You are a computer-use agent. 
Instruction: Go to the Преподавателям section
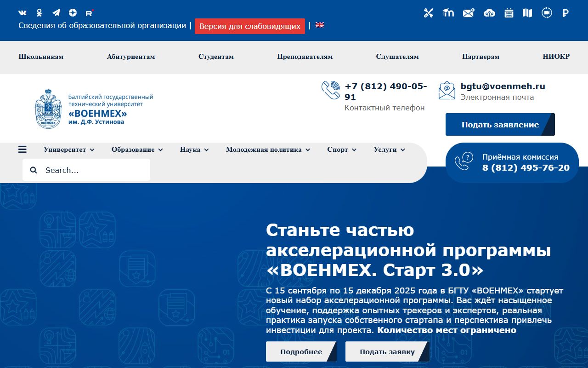coord(305,57)
